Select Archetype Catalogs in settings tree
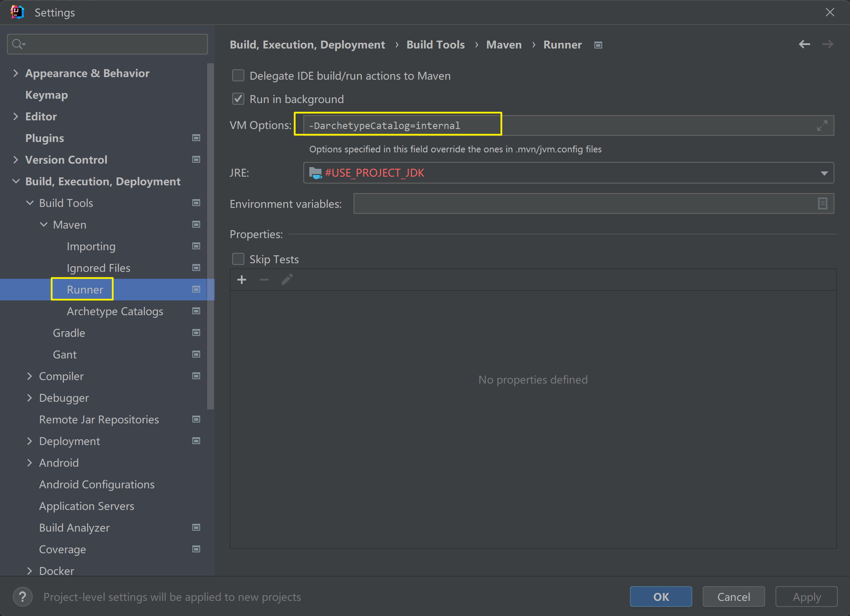Viewport: 850px width, 616px height. tap(115, 311)
